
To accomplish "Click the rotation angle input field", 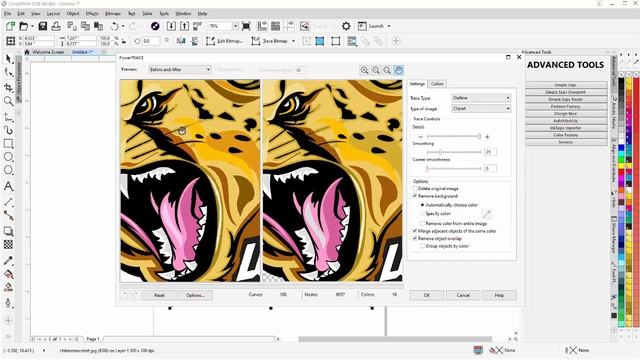I will click(x=151, y=41).
